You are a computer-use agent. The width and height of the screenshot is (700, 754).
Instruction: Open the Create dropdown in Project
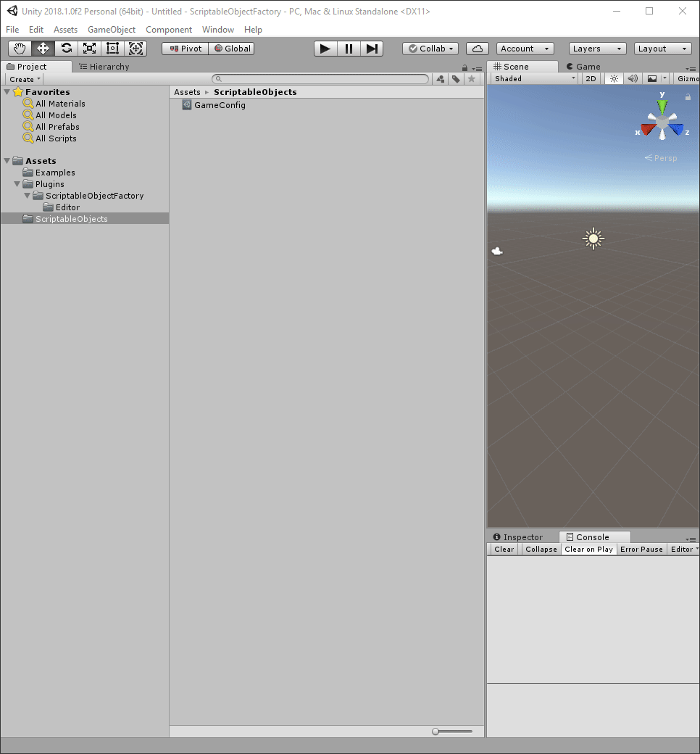[24, 79]
